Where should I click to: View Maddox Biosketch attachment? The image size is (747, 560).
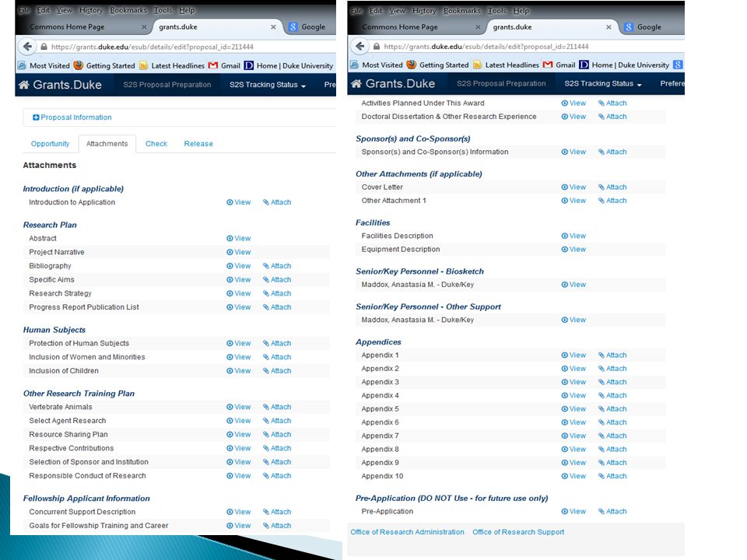[573, 285]
